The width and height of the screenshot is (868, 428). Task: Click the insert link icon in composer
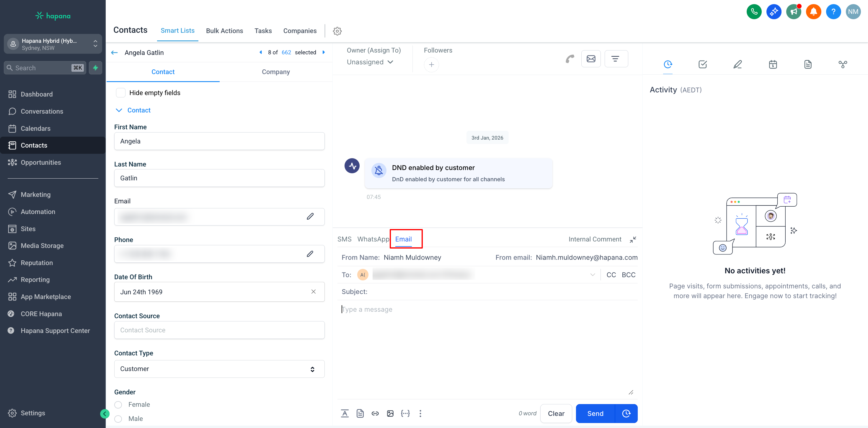tap(375, 414)
